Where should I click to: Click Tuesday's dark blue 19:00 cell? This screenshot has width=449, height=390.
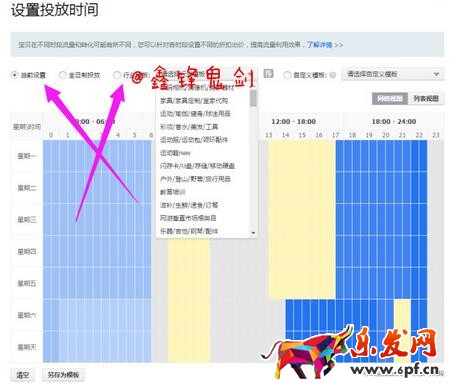369,188
